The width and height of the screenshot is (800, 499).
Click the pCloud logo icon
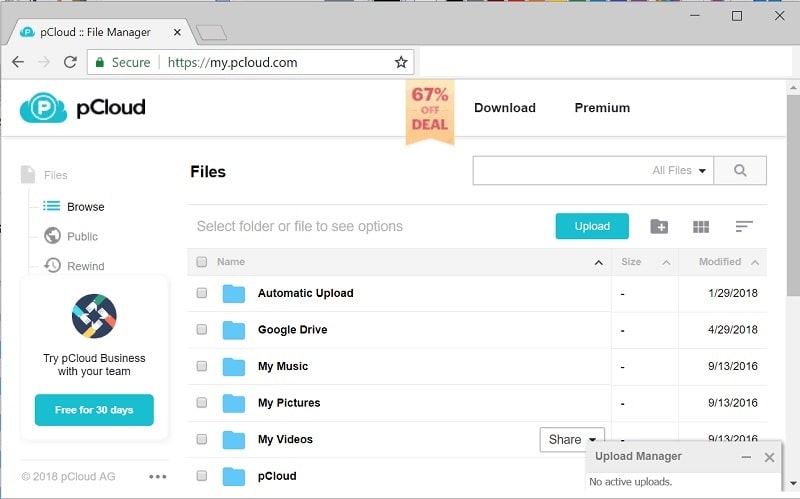(x=43, y=108)
